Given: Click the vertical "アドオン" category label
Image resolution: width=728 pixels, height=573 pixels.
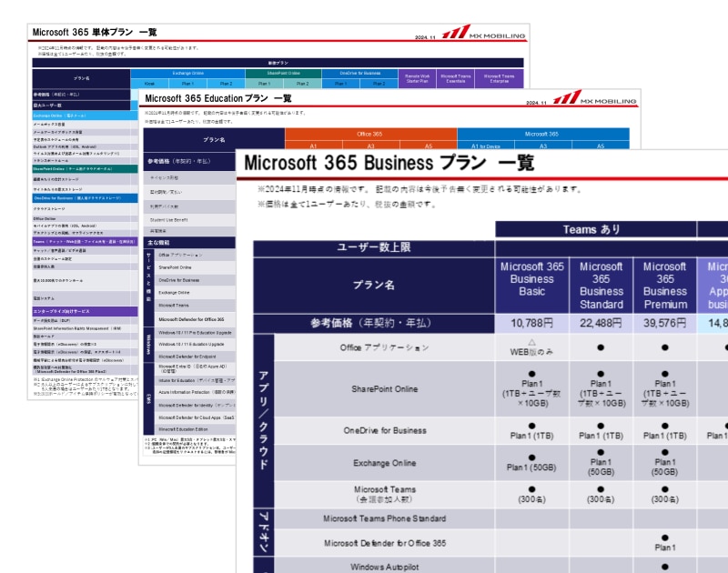Looking at the screenshot, I should click(x=263, y=532).
